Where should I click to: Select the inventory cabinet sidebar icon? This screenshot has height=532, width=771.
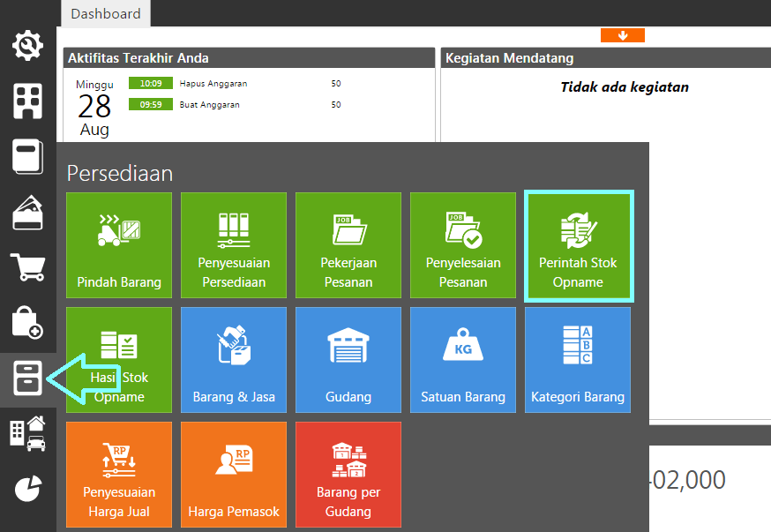[27, 378]
